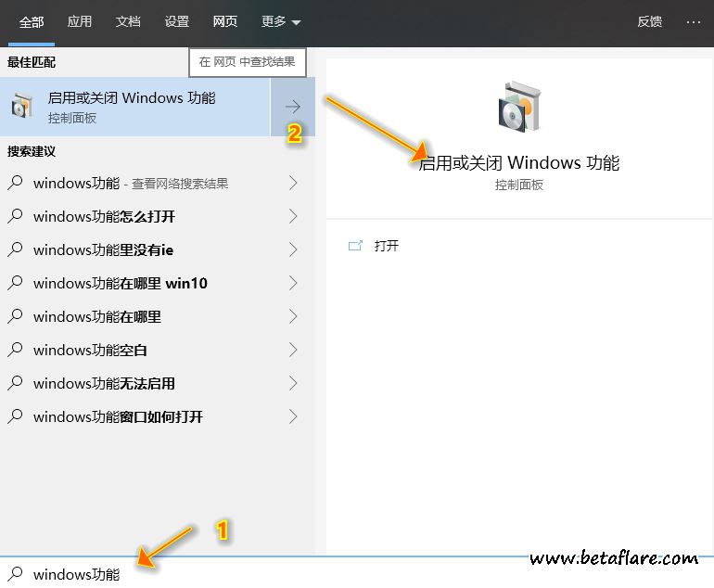Select suggestion windows功能里没有ie
This screenshot has width=714, height=588.
coord(158,249)
